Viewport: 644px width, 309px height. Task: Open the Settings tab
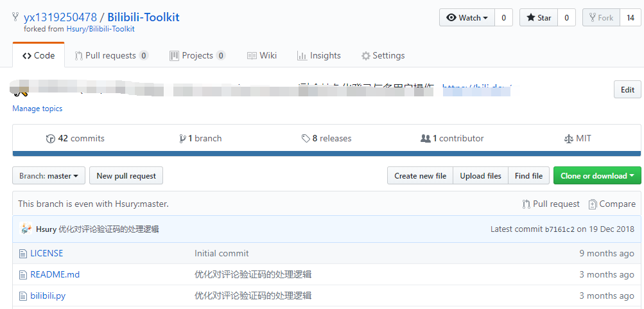383,55
